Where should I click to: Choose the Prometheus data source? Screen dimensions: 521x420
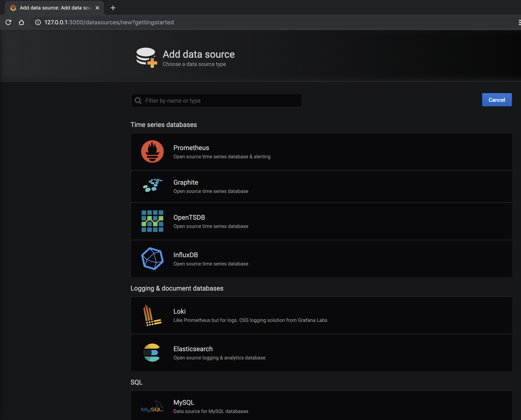pos(321,151)
